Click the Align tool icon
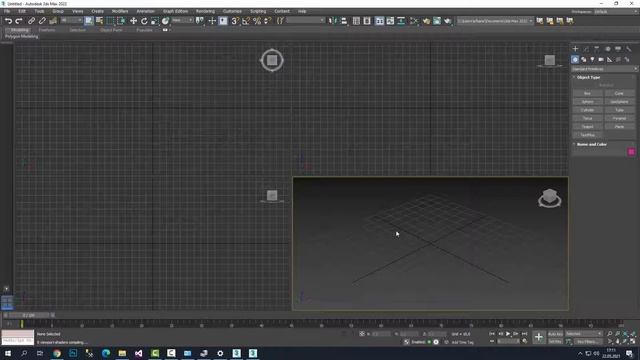 [344, 21]
